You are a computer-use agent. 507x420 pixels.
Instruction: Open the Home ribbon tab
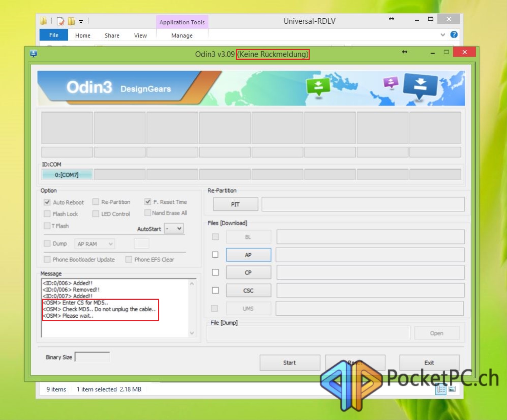83,35
